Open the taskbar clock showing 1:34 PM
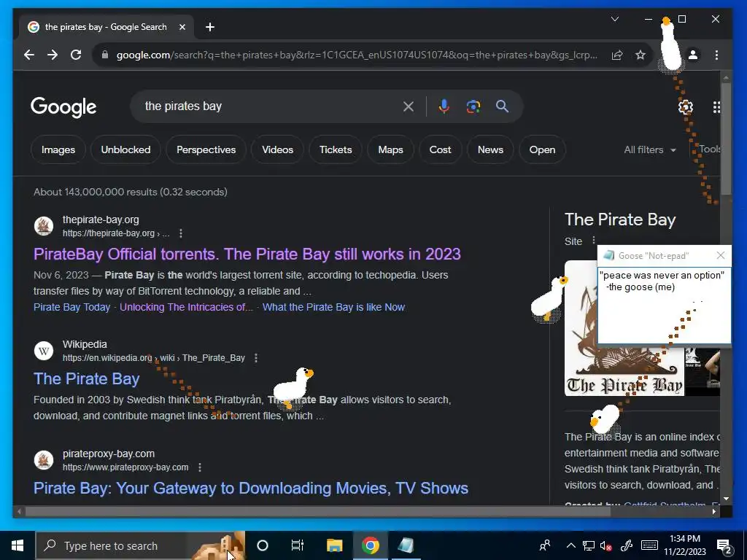 [685, 545]
